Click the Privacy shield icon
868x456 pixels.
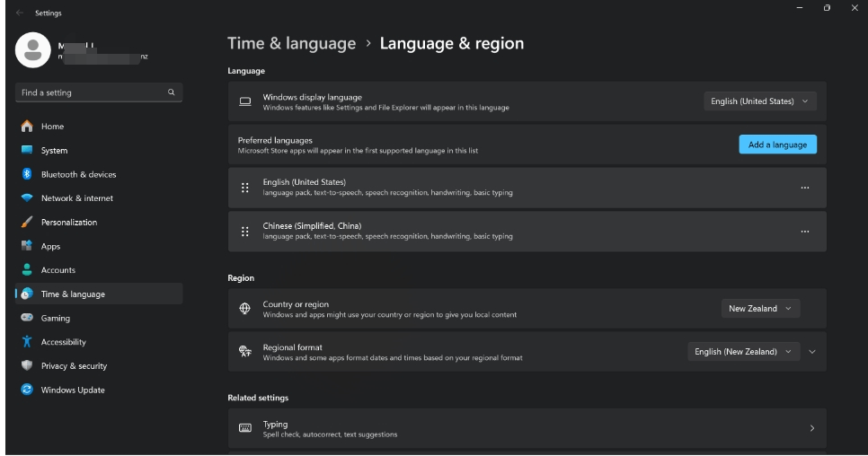pyautogui.click(x=27, y=365)
